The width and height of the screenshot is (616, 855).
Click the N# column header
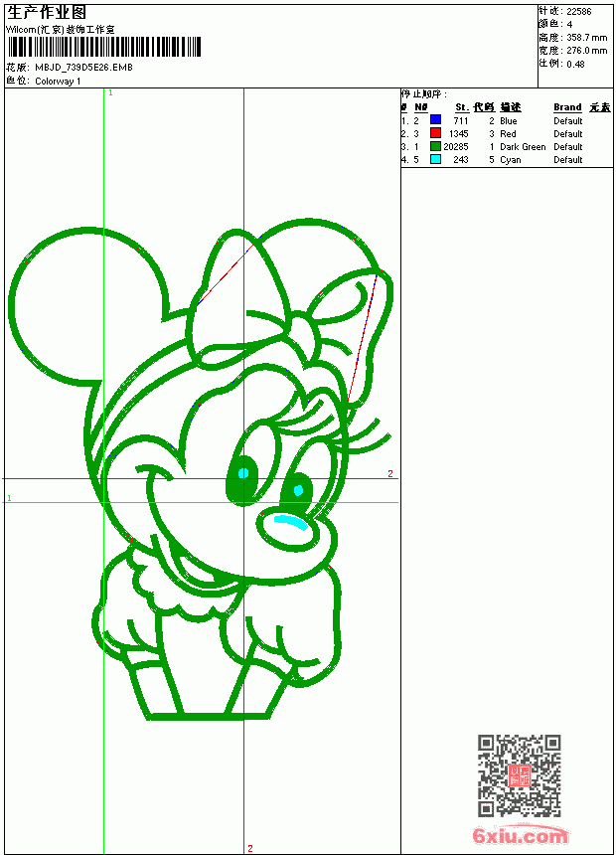point(421,107)
